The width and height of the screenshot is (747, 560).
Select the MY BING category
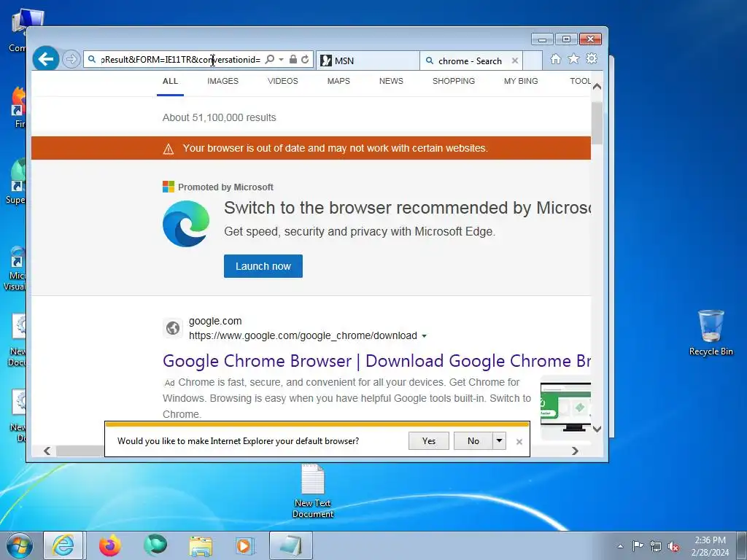pyautogui.click(x=521, y=81)
